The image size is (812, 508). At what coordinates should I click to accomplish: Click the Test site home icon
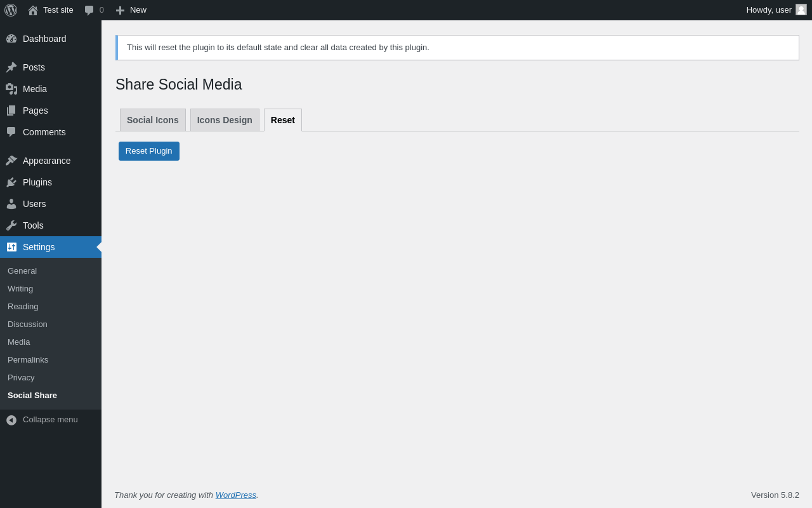point(33,10)
